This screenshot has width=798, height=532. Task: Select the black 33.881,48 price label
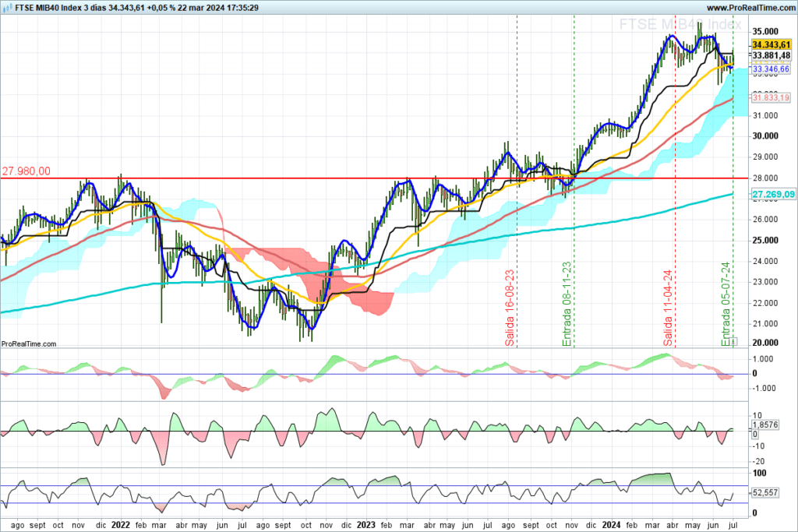(771, 55)
